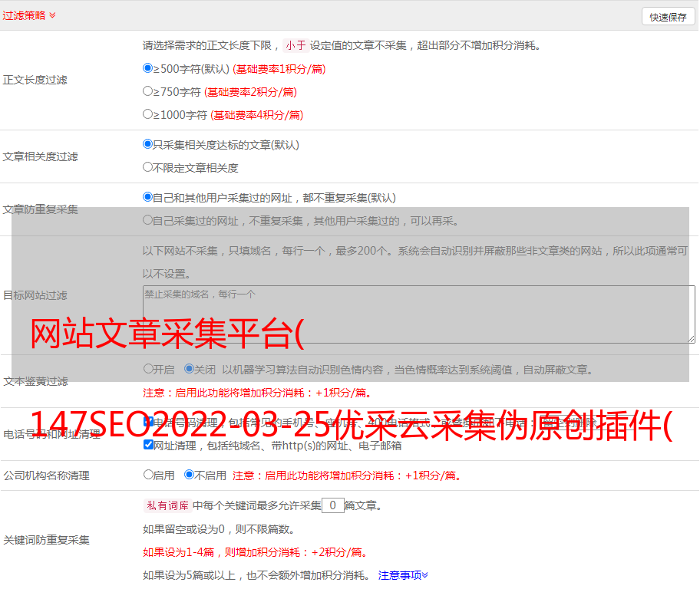Click the 快速保存 button
700x589 pixels.
coord(667,17)
